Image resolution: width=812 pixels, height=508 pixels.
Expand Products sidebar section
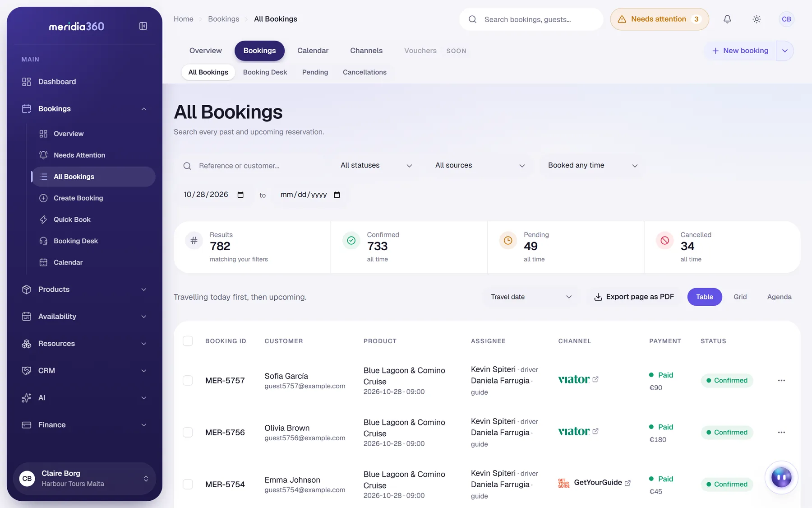[84, 289]
